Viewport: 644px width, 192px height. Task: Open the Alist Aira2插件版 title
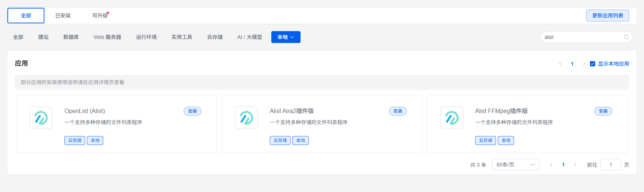[x=292, y=111]
